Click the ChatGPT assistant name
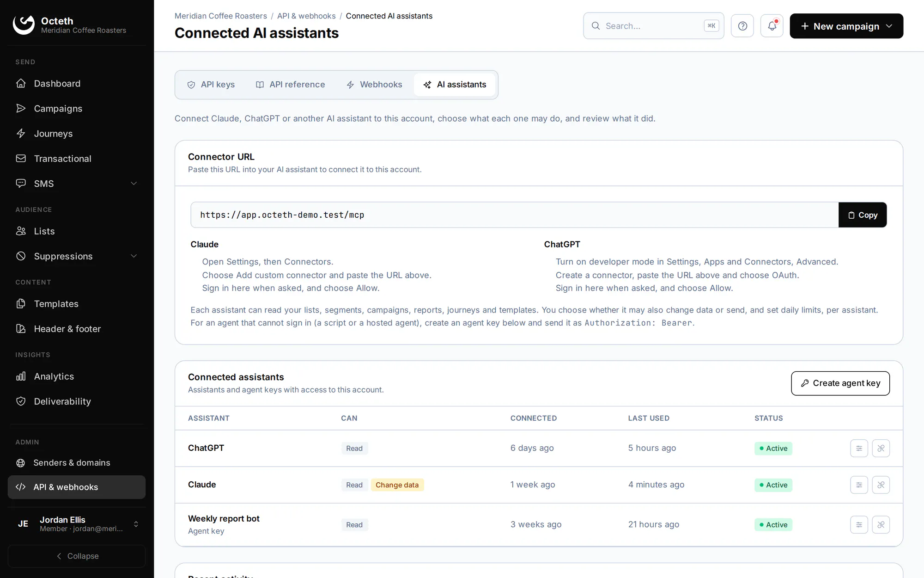This screenshot has width=924, height=578. 206,448
